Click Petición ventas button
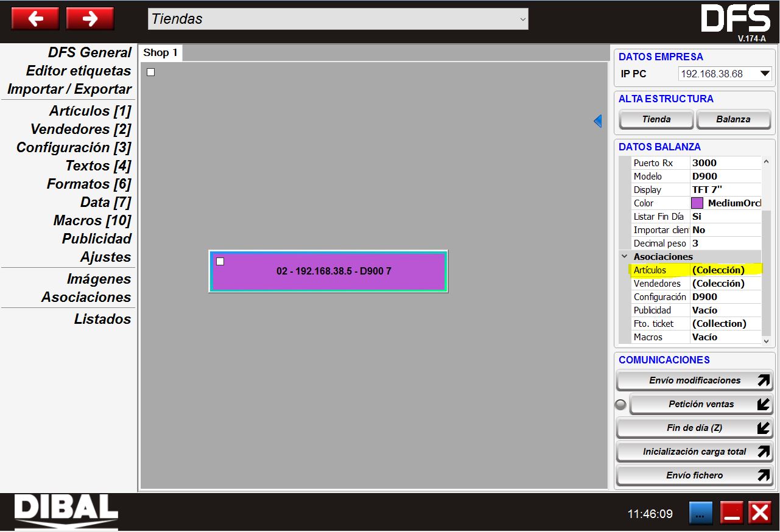Image resolution: width=780 pixels, height=532 pixels. tap(701, 404)
